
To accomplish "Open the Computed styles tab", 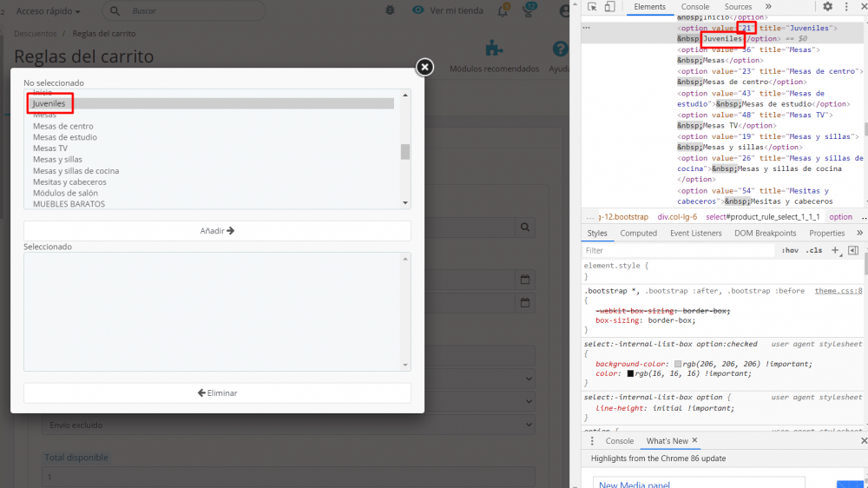I will coord(638,234).
